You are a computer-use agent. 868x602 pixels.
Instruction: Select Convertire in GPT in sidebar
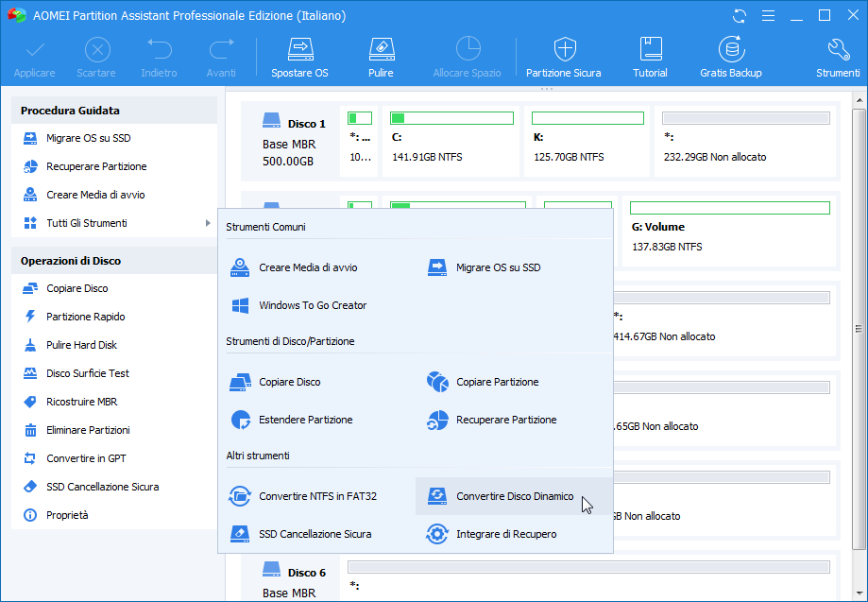[x=113, y=458]
